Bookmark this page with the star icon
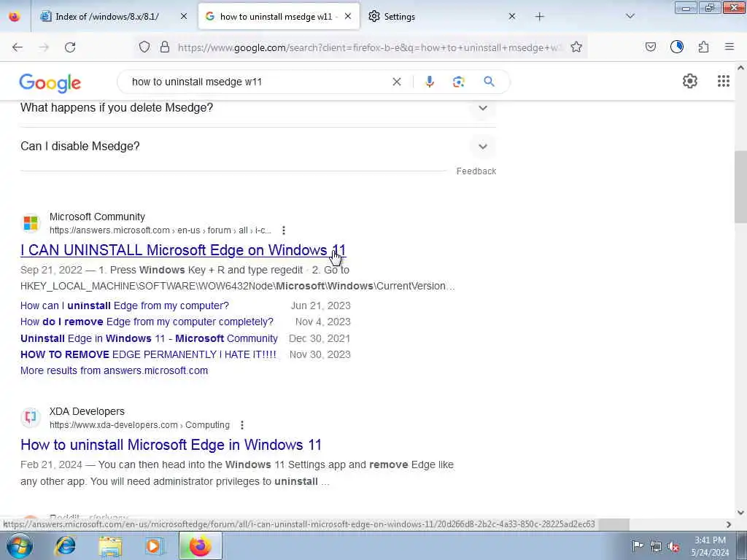747x560 pixels. pos(576,47)
